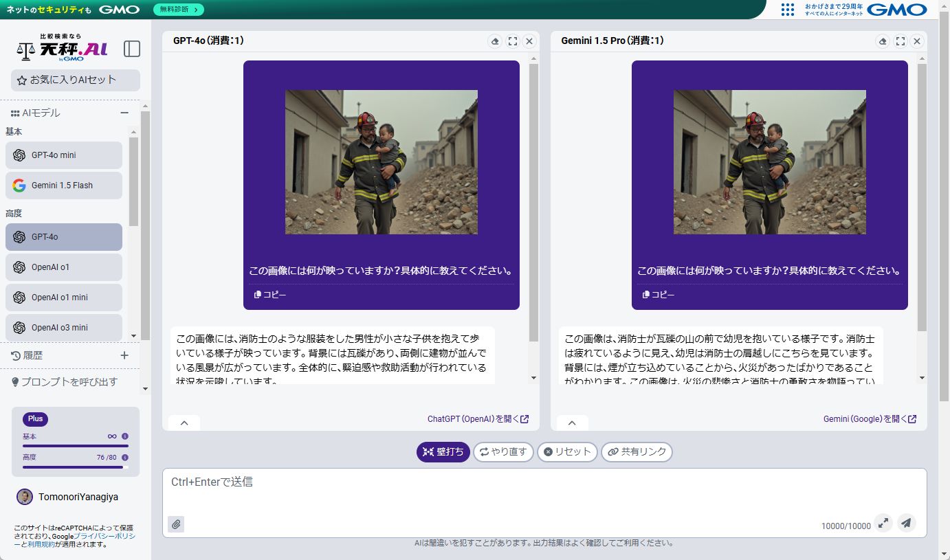The height and width of the screenshot is (560, 950).
Task: Collapse the AIモデル section with the minus control
Action: pos(124,113)
